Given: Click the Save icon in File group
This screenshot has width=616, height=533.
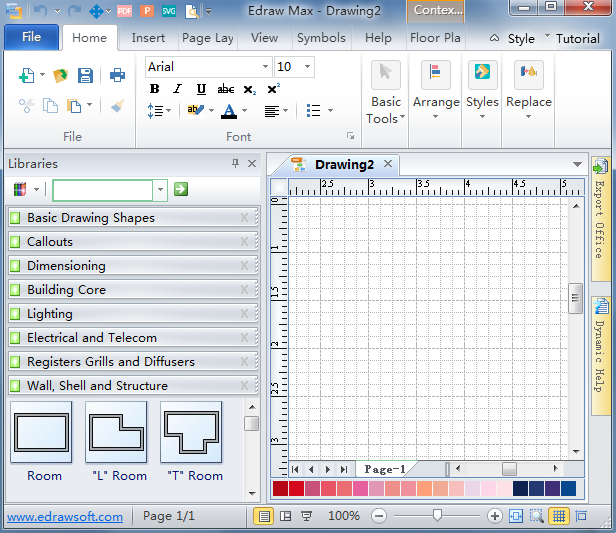Looking at the screenshot, I should pyautogui.click(x=85, y=76).
